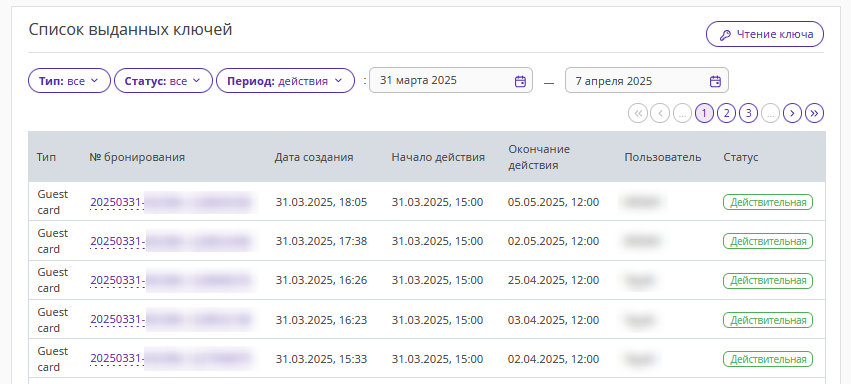851x384 pixels.
Task: Go to next page arrow
Action: (x=792, y=113)
